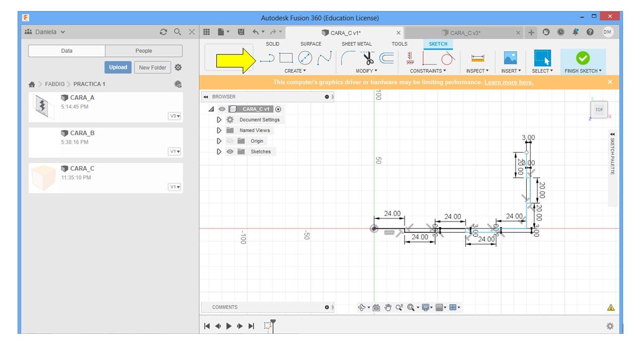This screenshot has width=644, height=362.
Task: Expand Document Settings node
Action: pos(219,120)
